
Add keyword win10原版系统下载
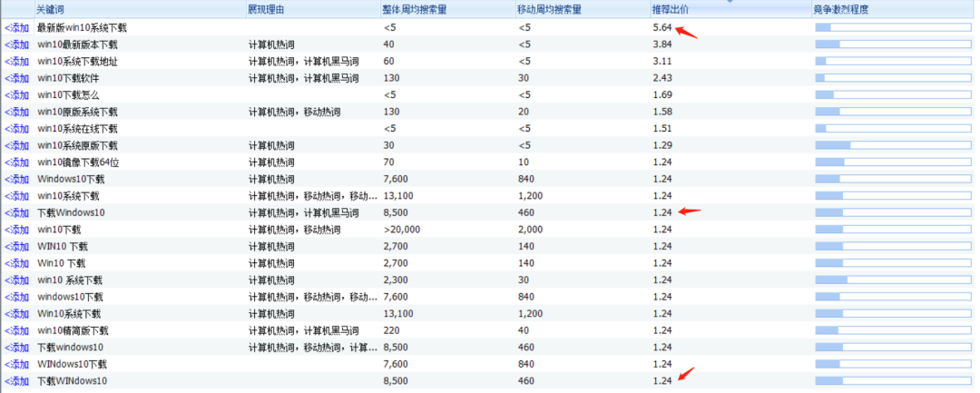point(18,112)
